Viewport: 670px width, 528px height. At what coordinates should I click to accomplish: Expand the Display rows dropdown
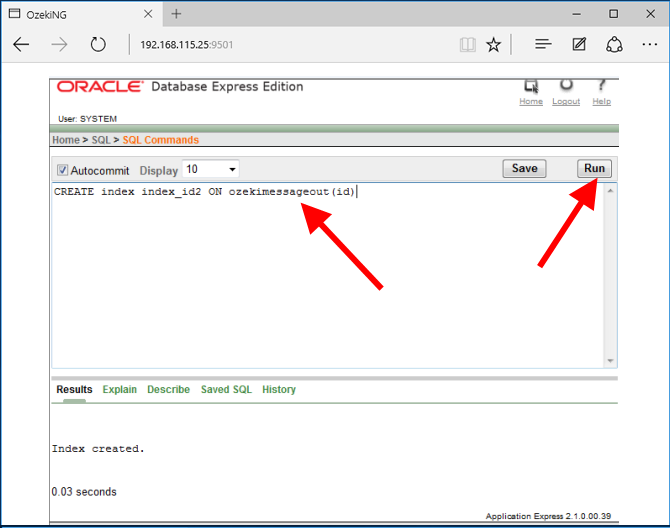pos(210,169)
